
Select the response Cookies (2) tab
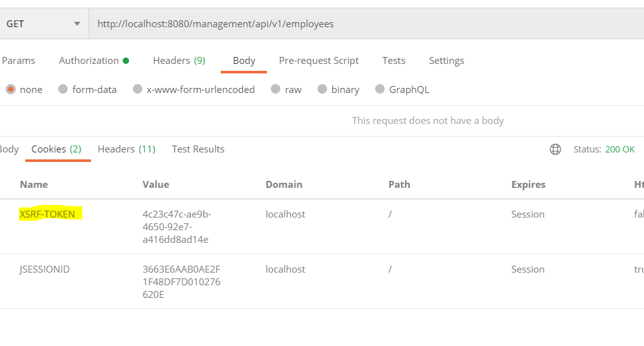[x=56, y=149]
